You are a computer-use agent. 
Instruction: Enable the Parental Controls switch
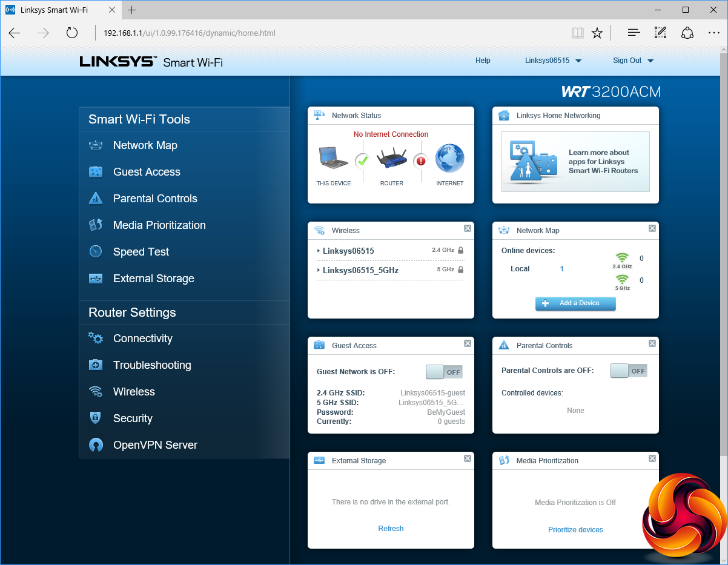[629, 371]
